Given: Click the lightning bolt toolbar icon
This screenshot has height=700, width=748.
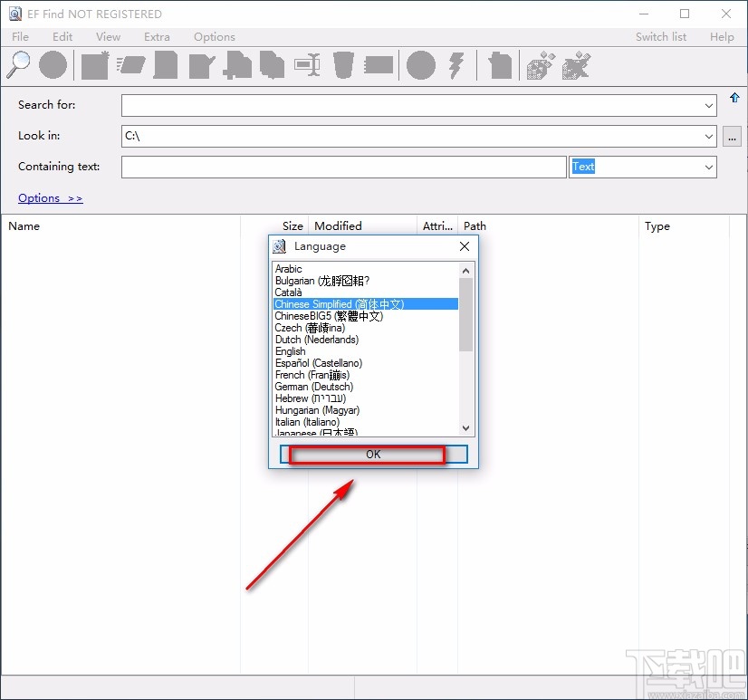Looking at the screenshot, I should 457,65.
